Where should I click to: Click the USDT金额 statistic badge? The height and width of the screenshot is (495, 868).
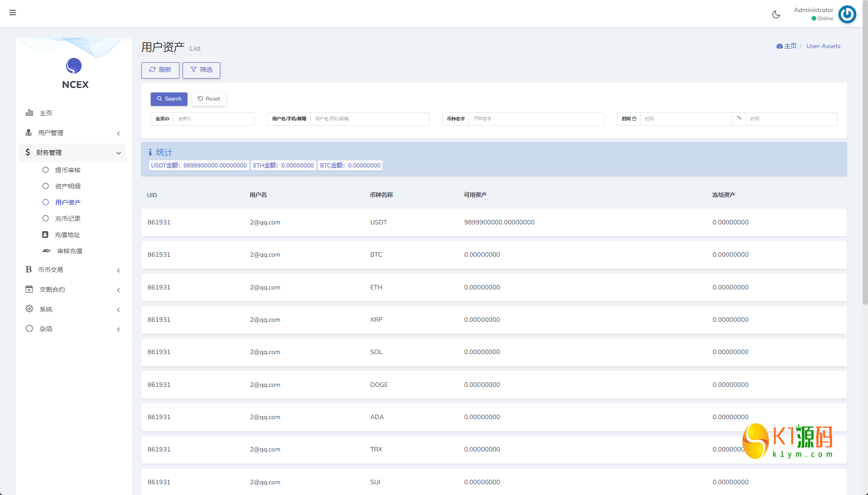point(199,165)
